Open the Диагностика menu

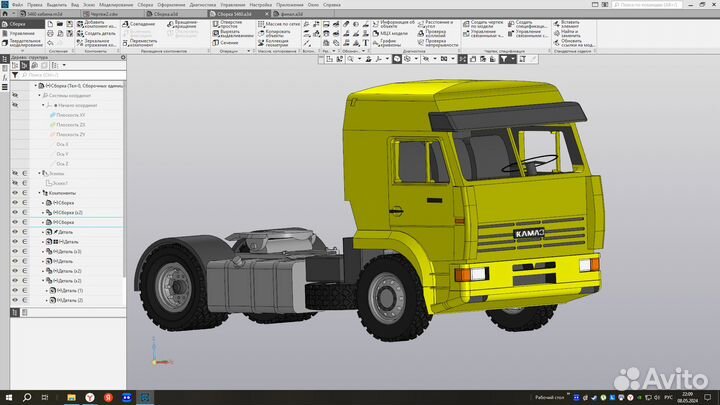pyautogui.click(x=202, y=5)
